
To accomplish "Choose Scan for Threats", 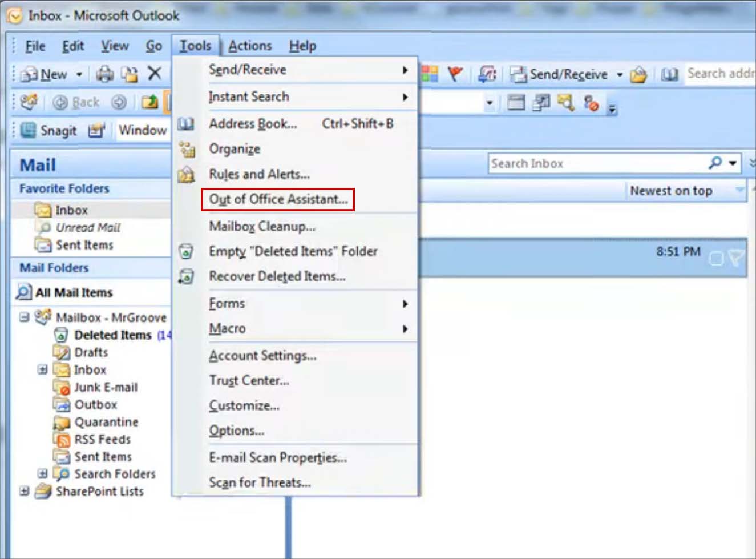I will (x=296, y=482).
